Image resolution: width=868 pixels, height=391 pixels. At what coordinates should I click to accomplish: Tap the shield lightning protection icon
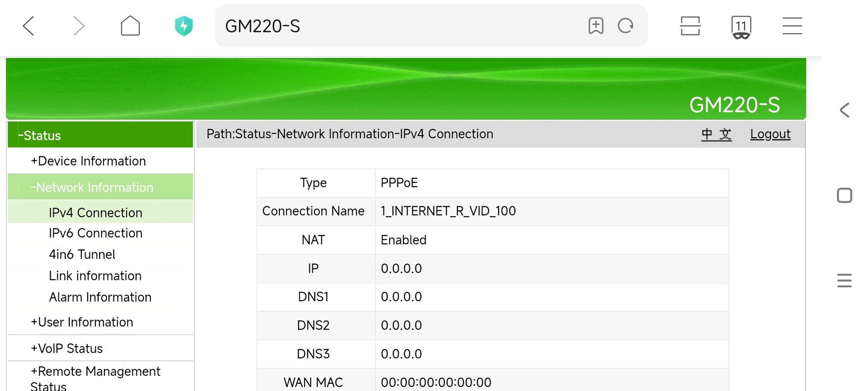tap(184, 26)
